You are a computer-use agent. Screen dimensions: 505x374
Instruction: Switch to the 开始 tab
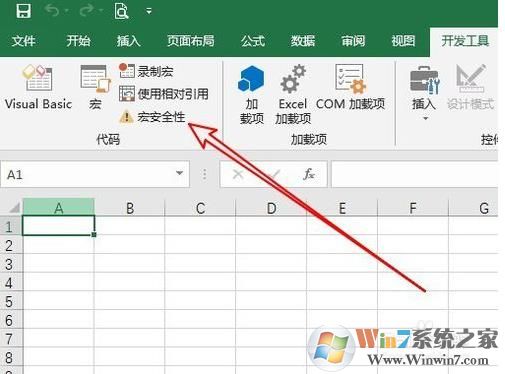(78, 41)
